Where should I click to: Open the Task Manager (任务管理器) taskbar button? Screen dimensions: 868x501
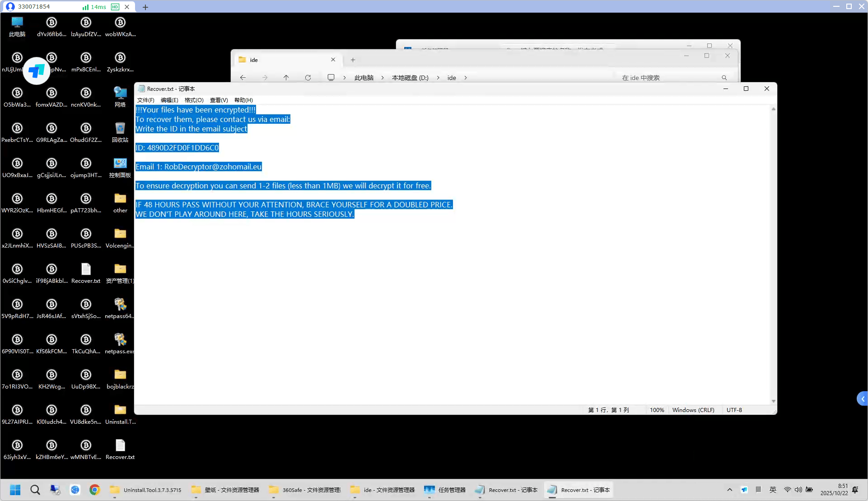(444, 490)
